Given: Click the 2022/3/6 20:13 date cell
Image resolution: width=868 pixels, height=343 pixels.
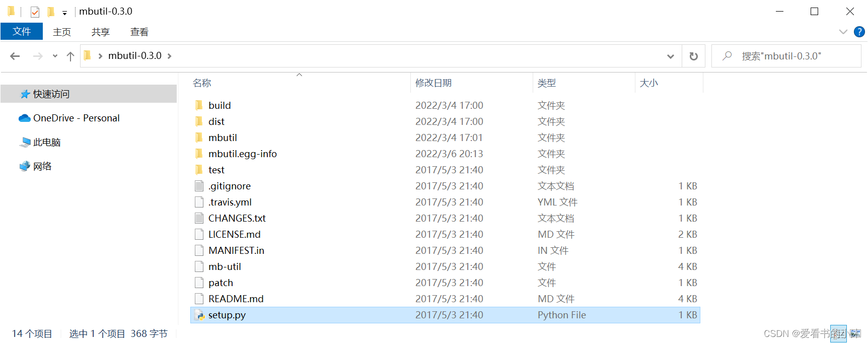Looking at the screenshot, I should (x=449, y=154).
